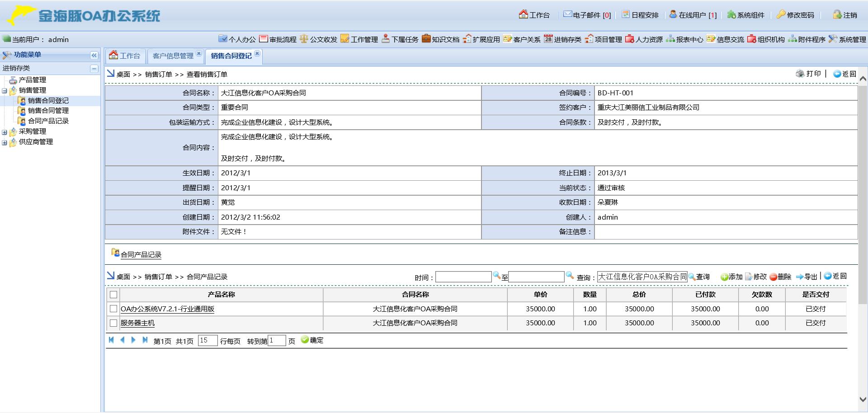Open 扩展应用 module
The image size is (868, 413).
(x=481, y=39)
